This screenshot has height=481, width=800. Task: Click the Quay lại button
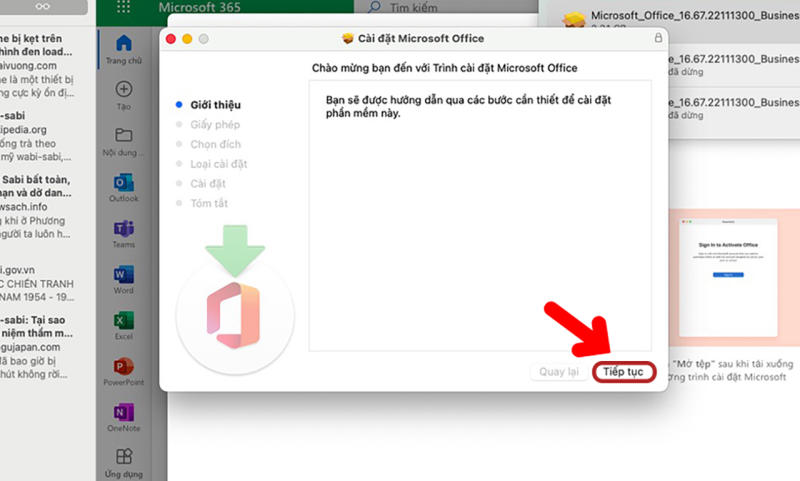(559, 372)
